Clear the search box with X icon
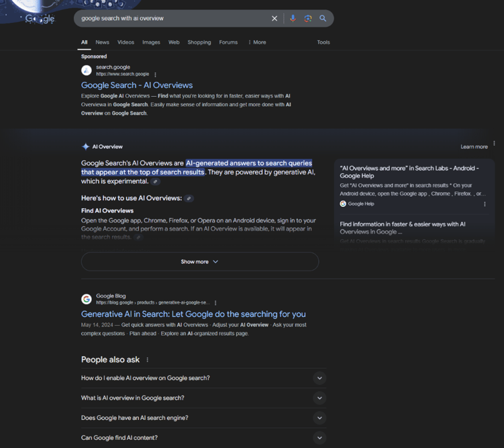504x448 pixels. point(274,19)
